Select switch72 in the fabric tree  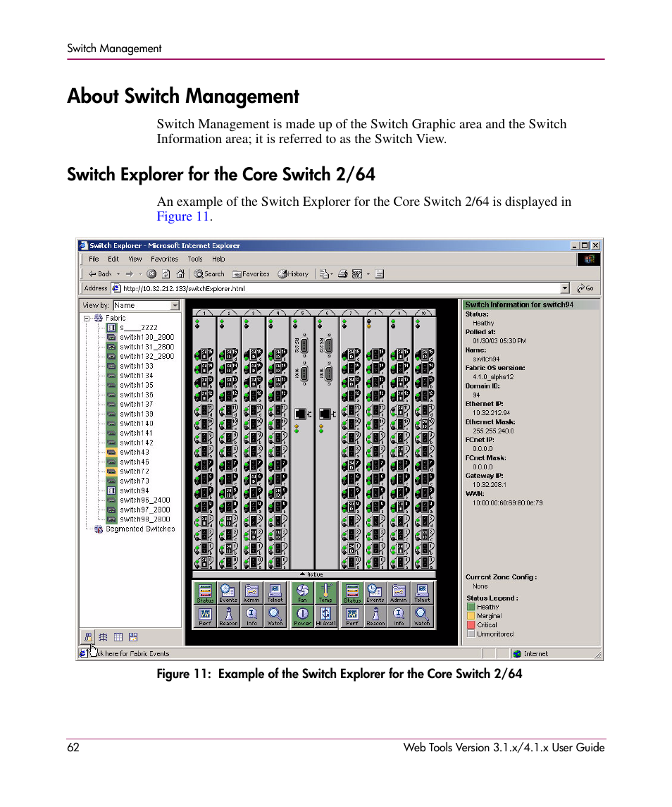tap(135, 472)
